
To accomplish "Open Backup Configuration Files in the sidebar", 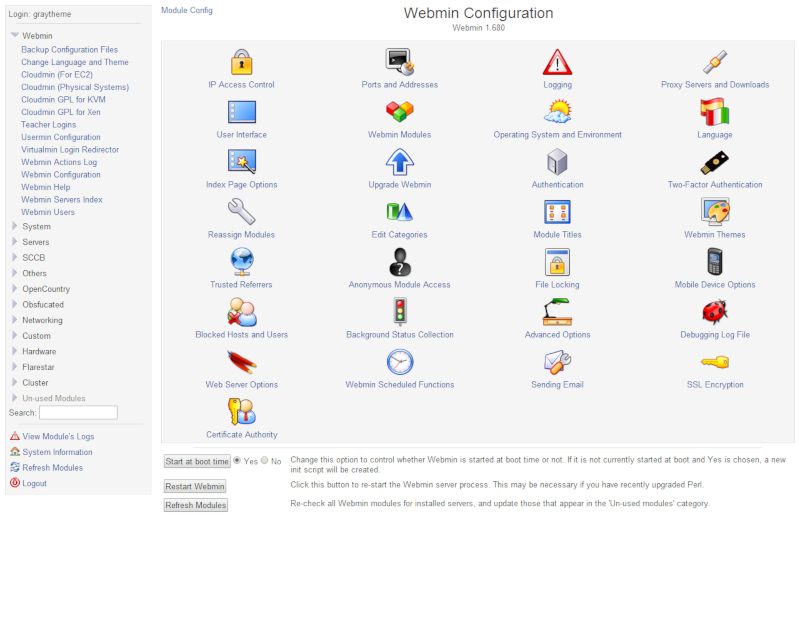I will [x=69, y=50].
